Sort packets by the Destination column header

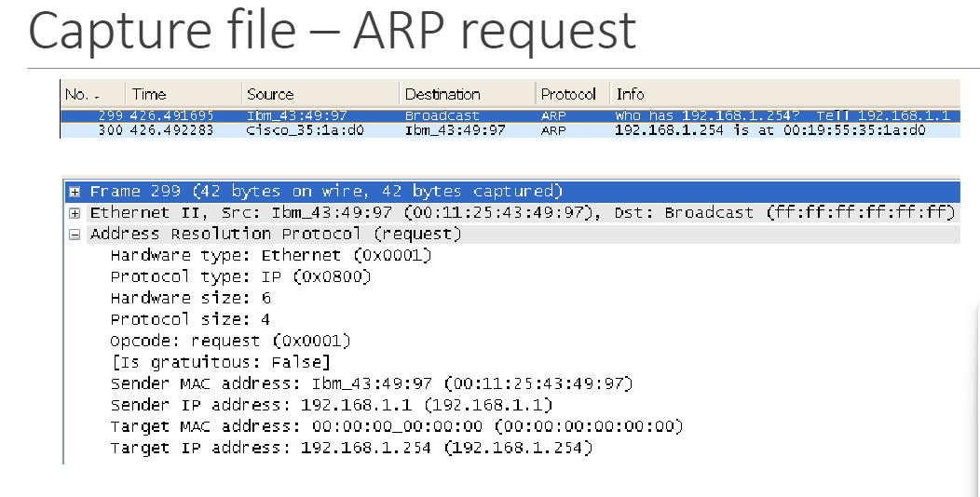(468, 94)
